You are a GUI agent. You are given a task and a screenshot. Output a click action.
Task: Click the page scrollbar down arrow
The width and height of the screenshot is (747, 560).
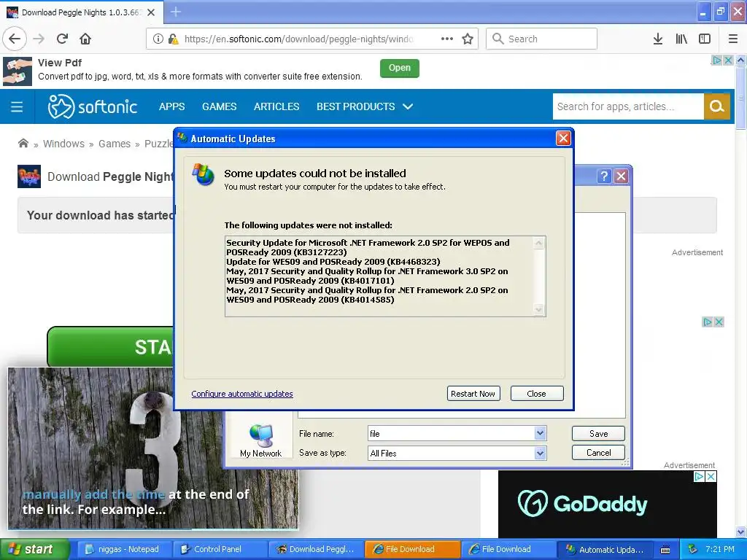pos(741,532)
